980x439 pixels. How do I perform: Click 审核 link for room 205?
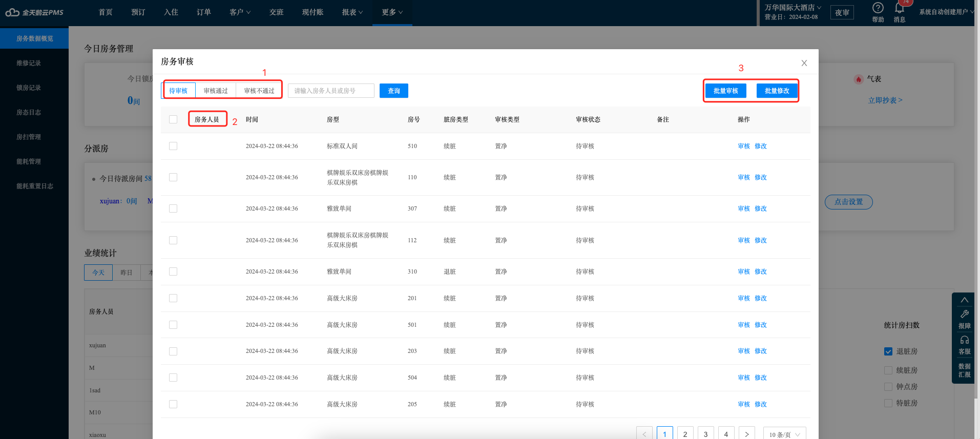pyautogui.click(x=744, y=404)
